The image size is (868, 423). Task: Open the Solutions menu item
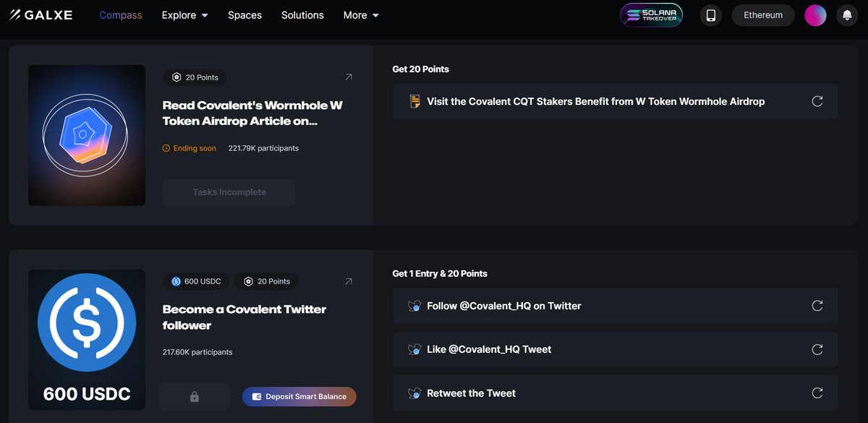coord(302,15)
